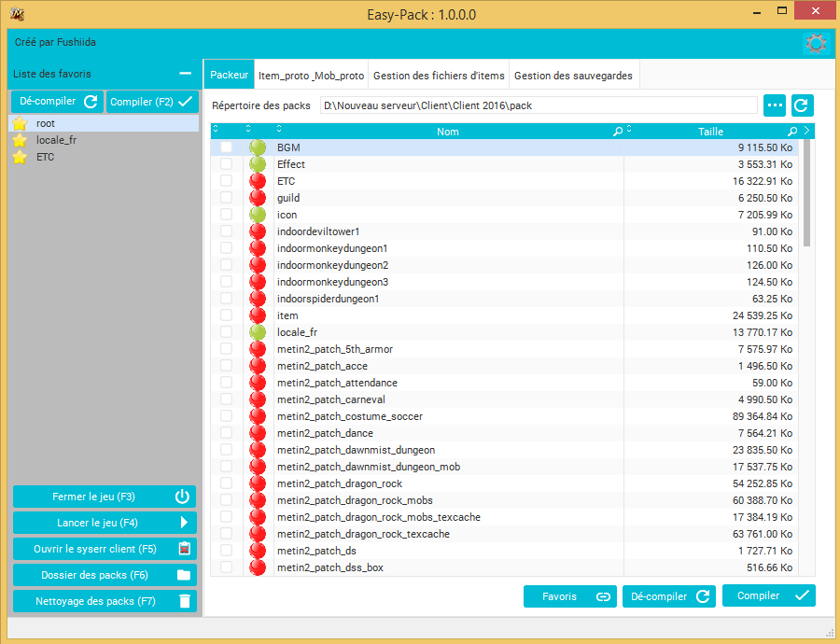Refresh the pack list next to the directory path
The height and width of the screenshot is (644, 840).
(x=802, y=105)
